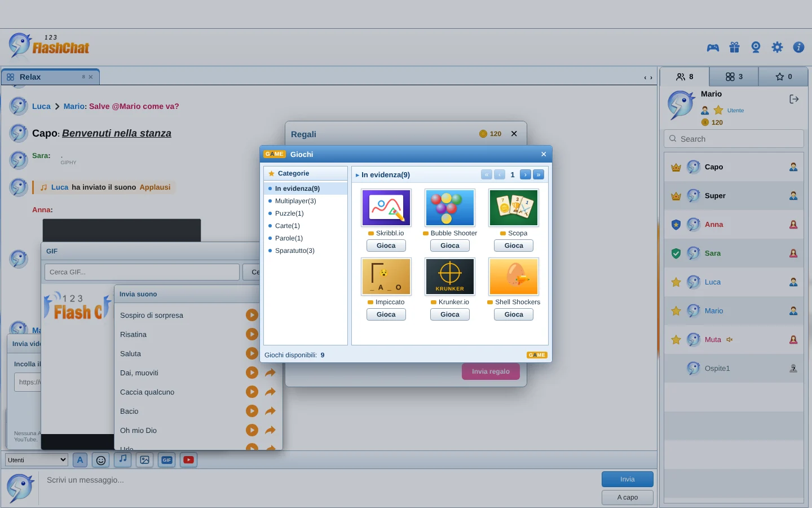
Task: Send the Caccia qualcuno sound with share arrow
Action: click(271, 392)
